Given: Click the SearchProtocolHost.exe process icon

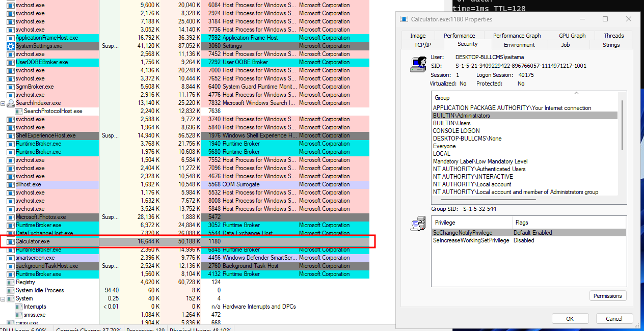Looking at the screenshot, I should tap(18, 111).
